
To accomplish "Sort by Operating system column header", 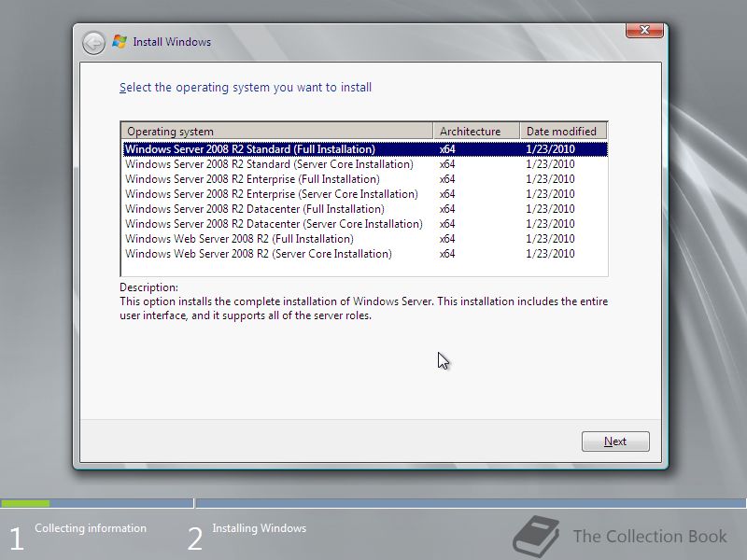I will [x=277, y=131].
